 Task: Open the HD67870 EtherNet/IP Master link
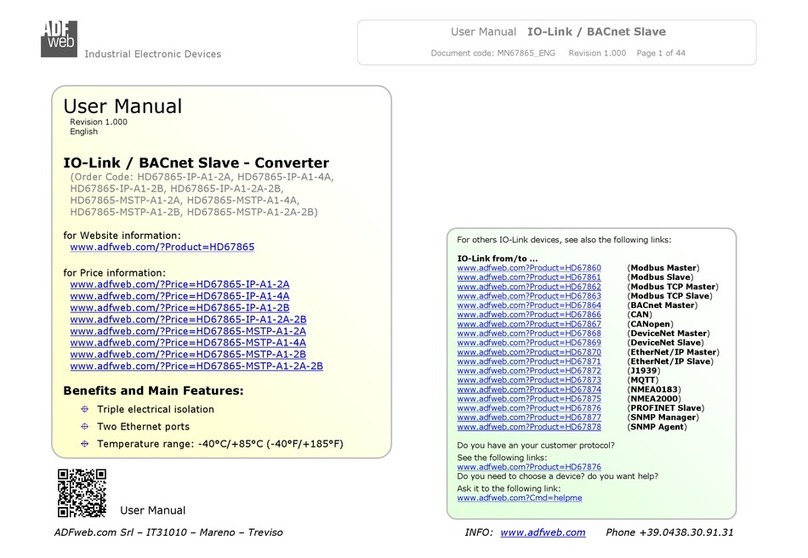point(529,352)
